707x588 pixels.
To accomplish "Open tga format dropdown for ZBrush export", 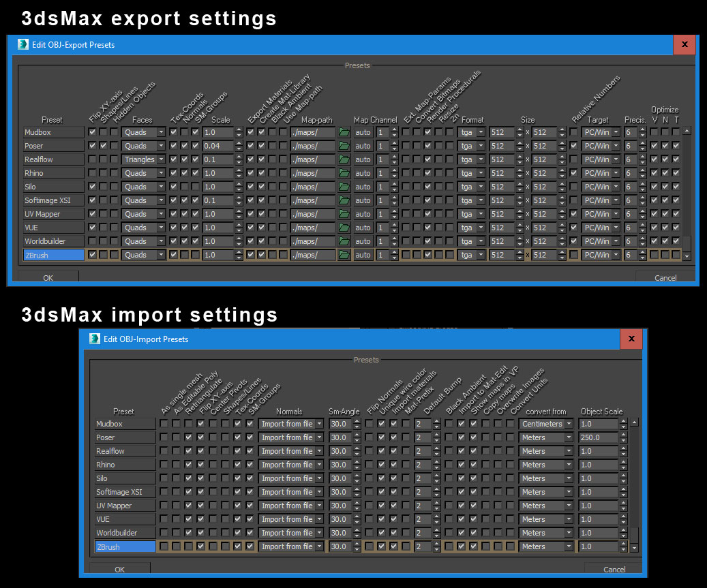I will pyautogui.click(x=471, y=255).
